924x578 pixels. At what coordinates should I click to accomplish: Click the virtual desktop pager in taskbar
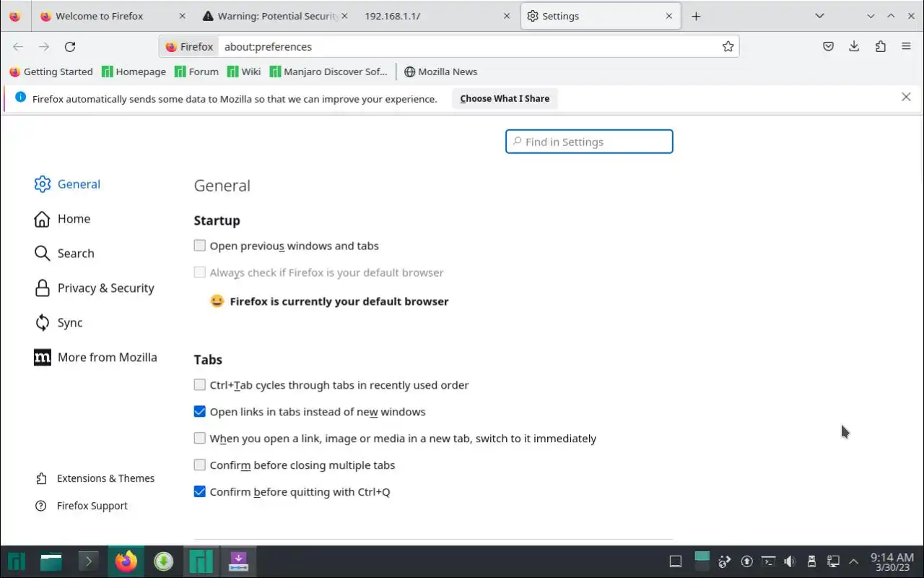coord(702,561)
